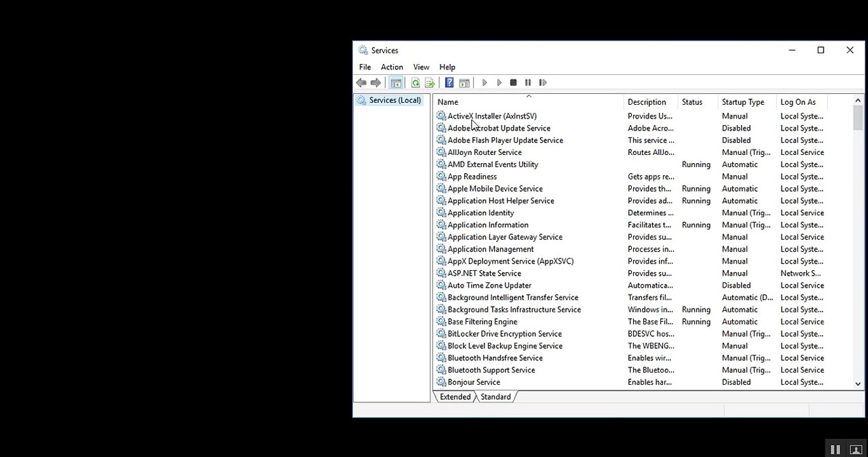
Task: Click gear icon of AllJoyn Router Service
Action: (441, 152)
